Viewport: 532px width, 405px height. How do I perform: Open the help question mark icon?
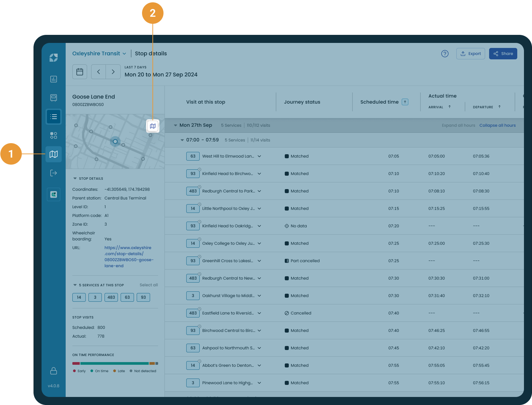pyautogui.click(x=445, y=54)
